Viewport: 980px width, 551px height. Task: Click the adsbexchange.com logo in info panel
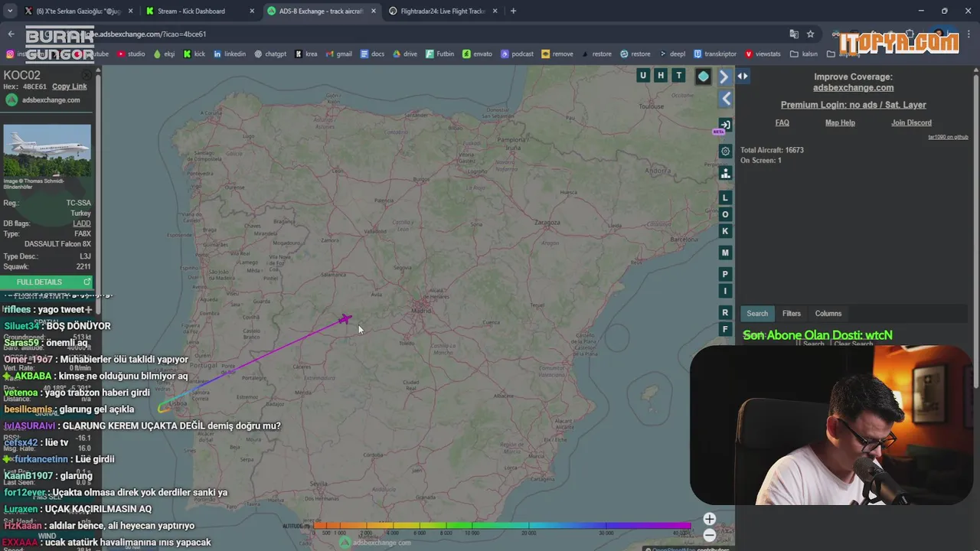[43, 100]
